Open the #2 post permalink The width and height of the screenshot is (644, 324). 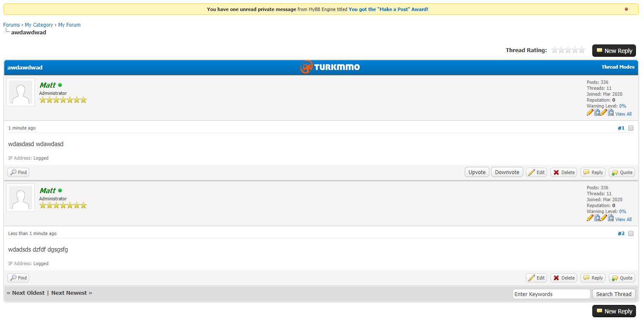click(x=621, y=233)
